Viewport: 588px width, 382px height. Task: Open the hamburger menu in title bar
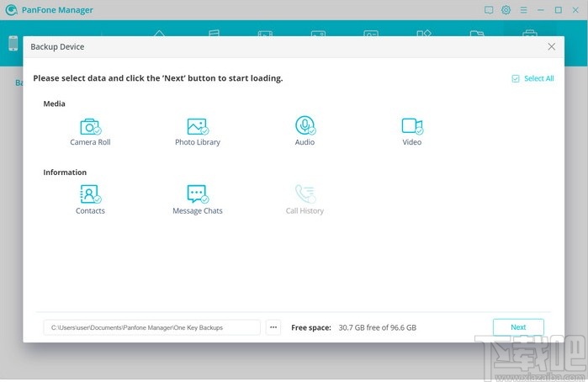click(523, 10)
